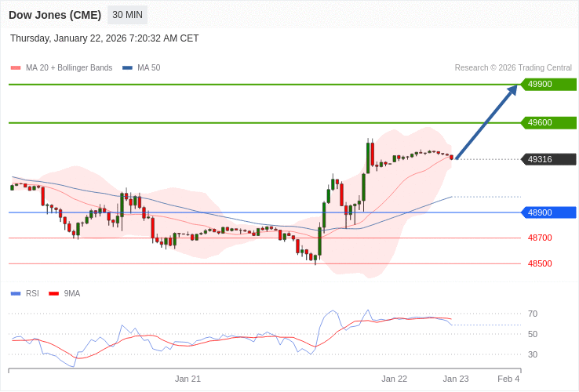Viewport: 579px width, 392px height.
Task: Click the 9MA legend label
Action: pos(72,294)
